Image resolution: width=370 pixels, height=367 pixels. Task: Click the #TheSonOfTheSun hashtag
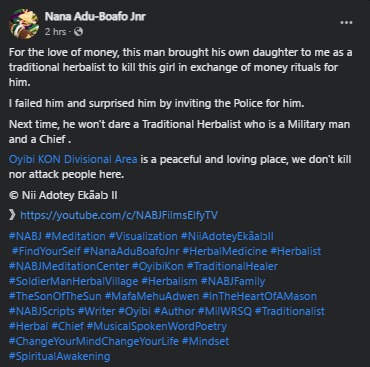pyautogui.click(x=55, y=296)
